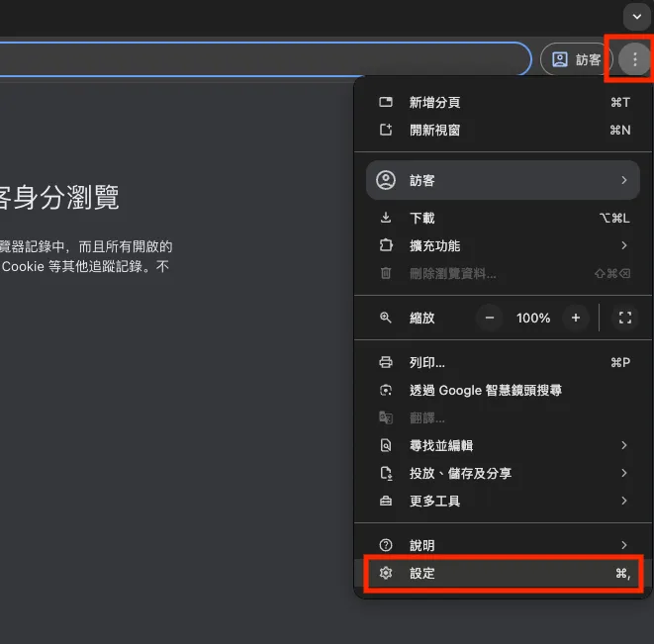Click the trash icon beside 刪除瀏覽資料
The image size is (654, 644).
(386, 273)
